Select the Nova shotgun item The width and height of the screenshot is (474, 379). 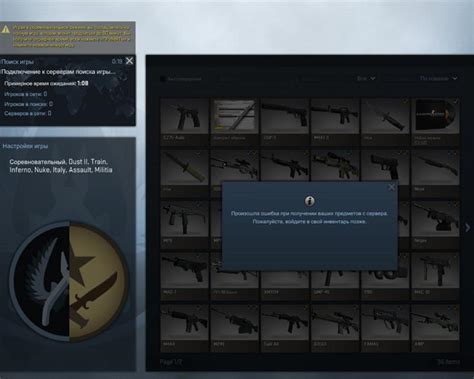pyautogui.click(x=435, y=173)
